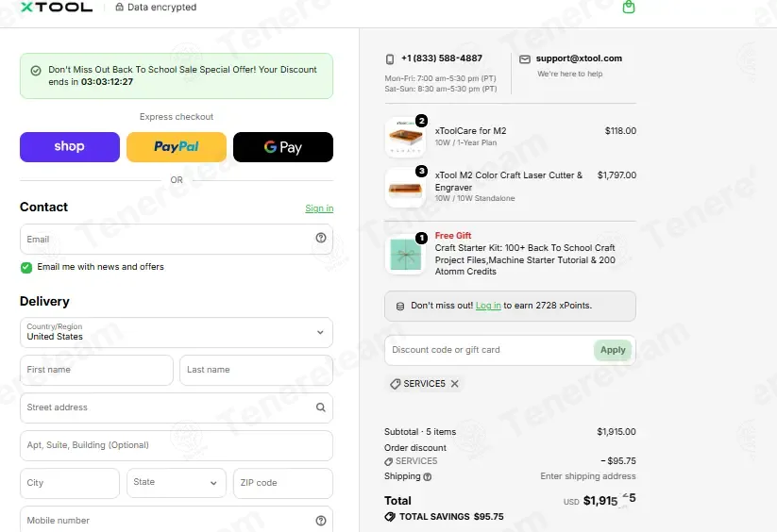Click the support@xtool.com email text
The width and height of the screenshot is (777, 532).
(579, 58)
